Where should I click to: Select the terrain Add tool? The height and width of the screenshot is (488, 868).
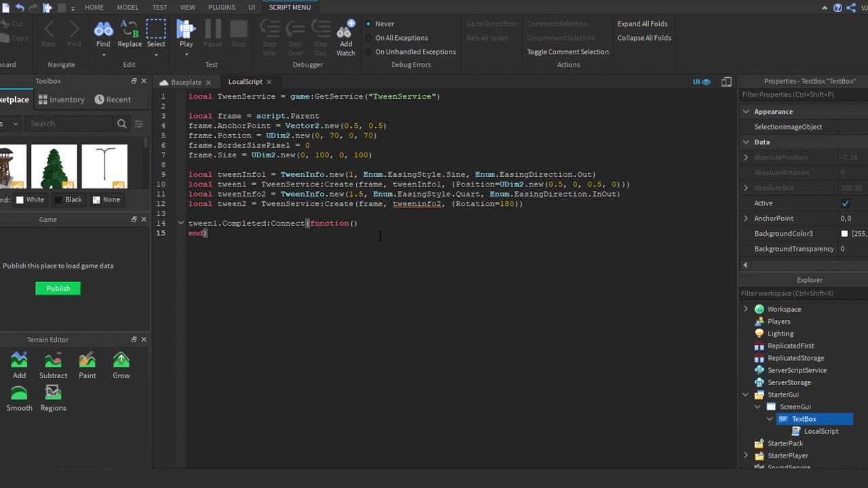[19, 366]
